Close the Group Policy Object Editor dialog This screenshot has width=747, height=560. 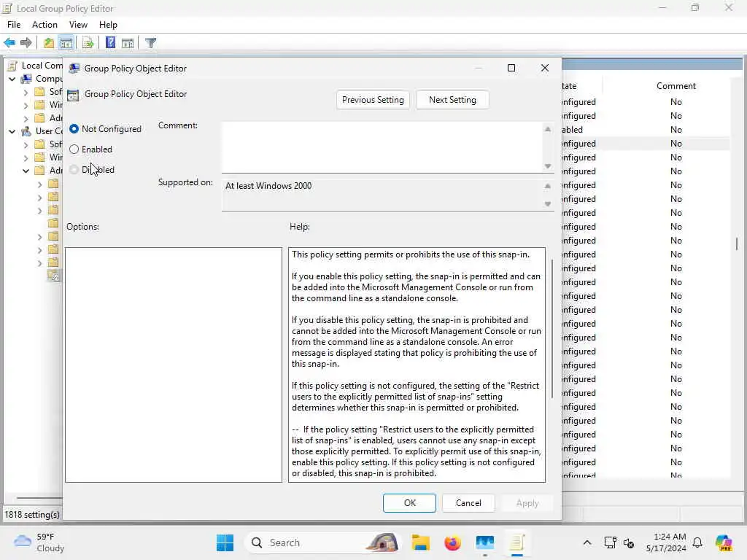(x=545, y=68)
